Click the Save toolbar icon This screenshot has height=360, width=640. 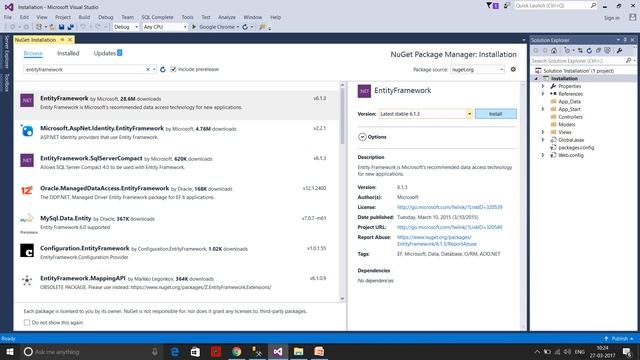(x=61, y=27)
